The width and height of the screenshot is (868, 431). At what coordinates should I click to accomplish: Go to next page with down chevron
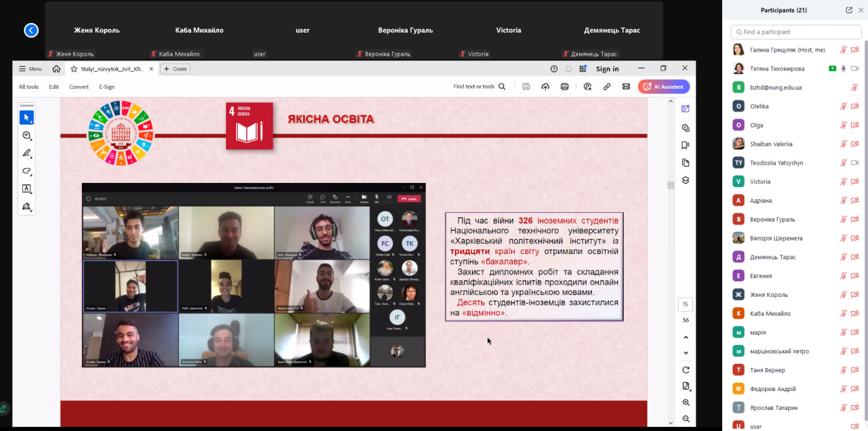[x=686, y=352]
